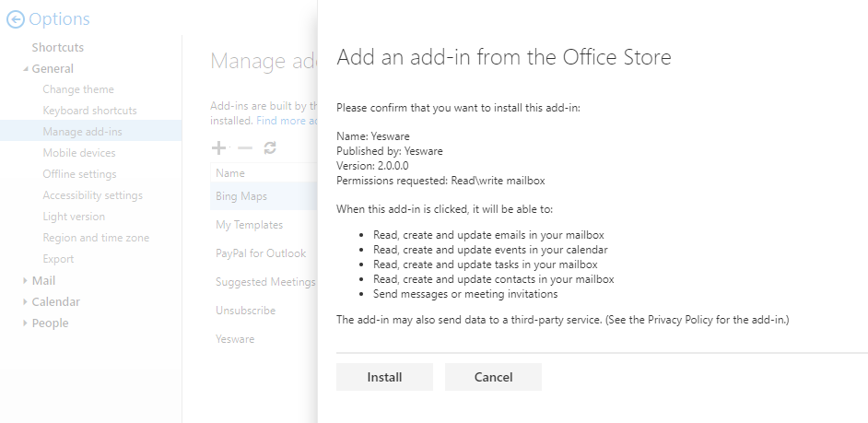Screen dimensions: 868x423
Task: Select Change theme option
Action: click(78, 89)
